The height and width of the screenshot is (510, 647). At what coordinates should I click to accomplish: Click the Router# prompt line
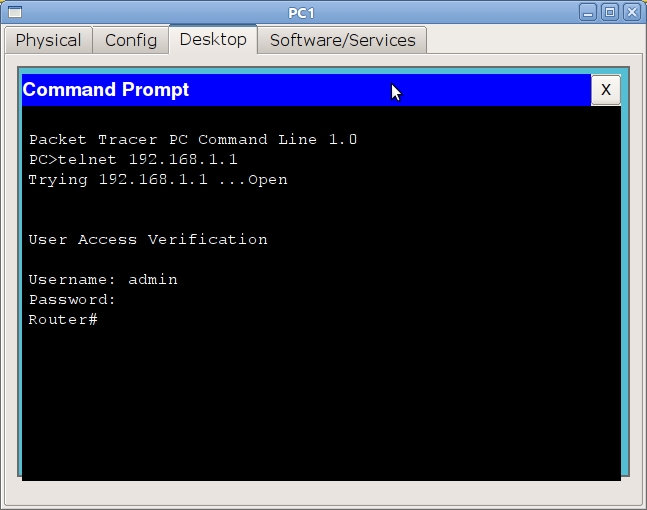(x=63, y=320)
